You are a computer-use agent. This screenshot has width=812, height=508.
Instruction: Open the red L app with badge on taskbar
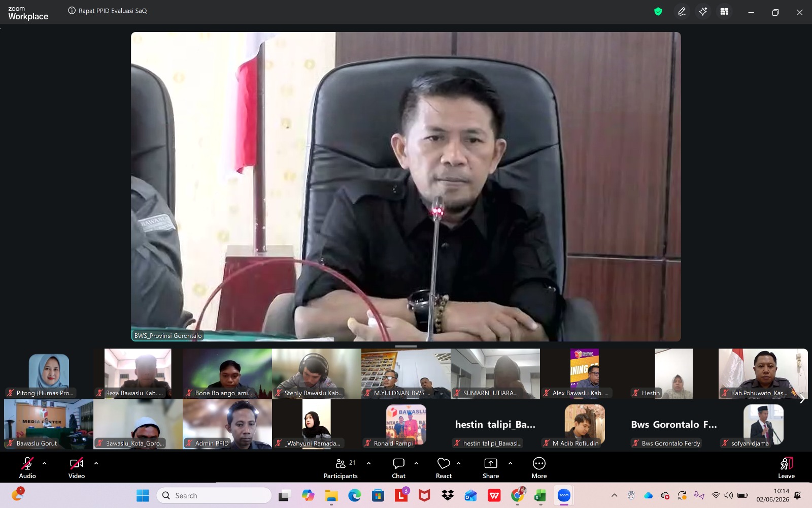(x=401, y=495)
